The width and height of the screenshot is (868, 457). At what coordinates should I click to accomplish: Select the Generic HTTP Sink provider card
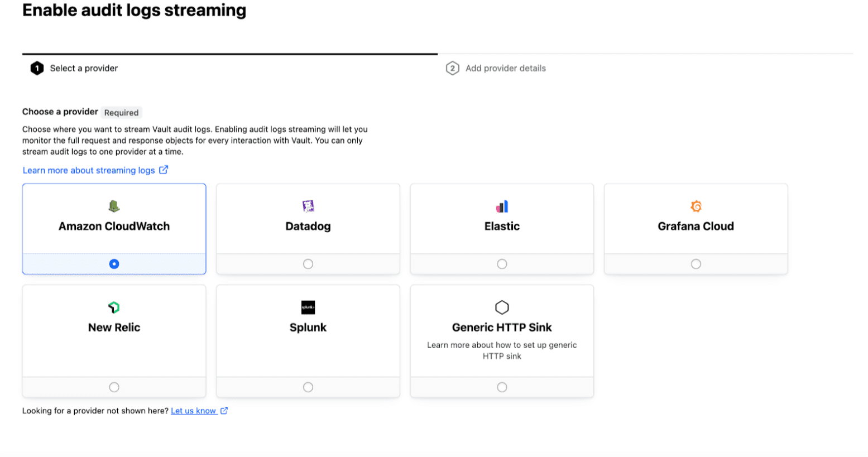(x=501, y=326)
